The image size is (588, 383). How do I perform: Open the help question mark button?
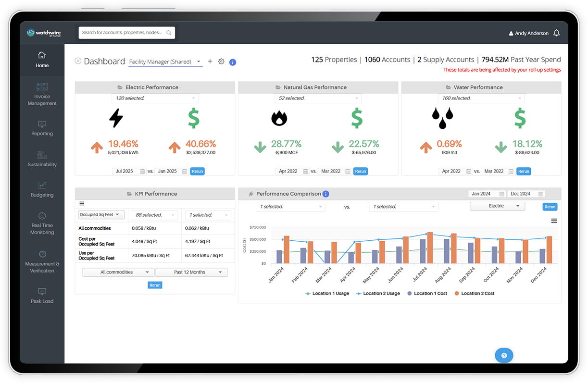click(504, 356)
